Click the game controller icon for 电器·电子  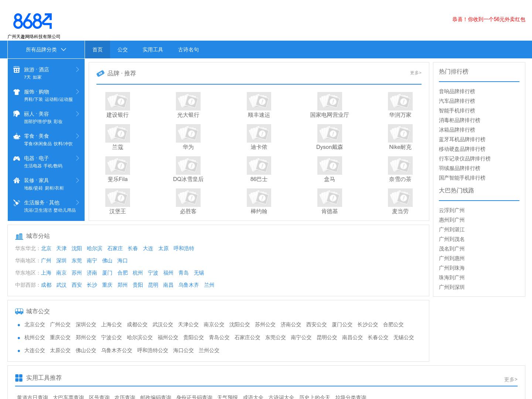(x=17, y=158)
